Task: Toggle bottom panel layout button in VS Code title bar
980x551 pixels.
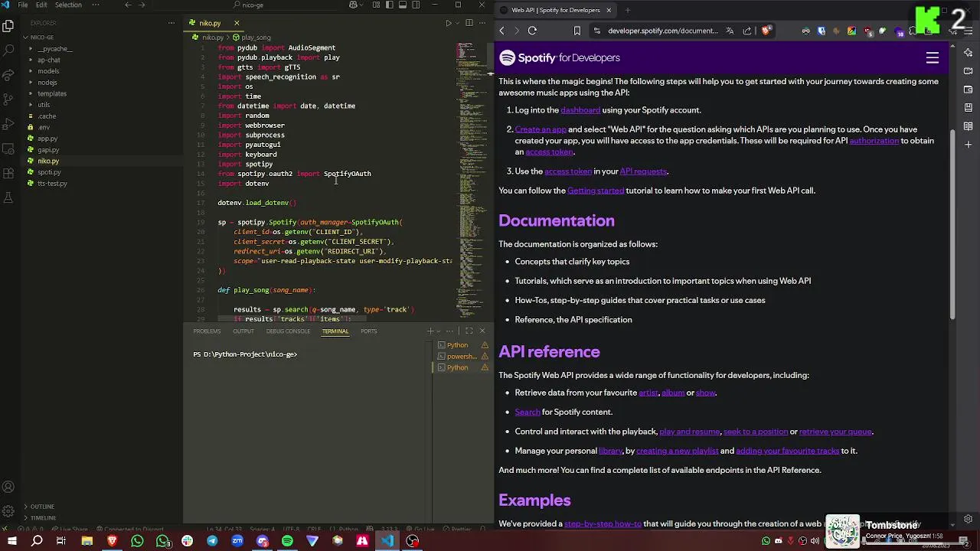Action: pos(403,5)
